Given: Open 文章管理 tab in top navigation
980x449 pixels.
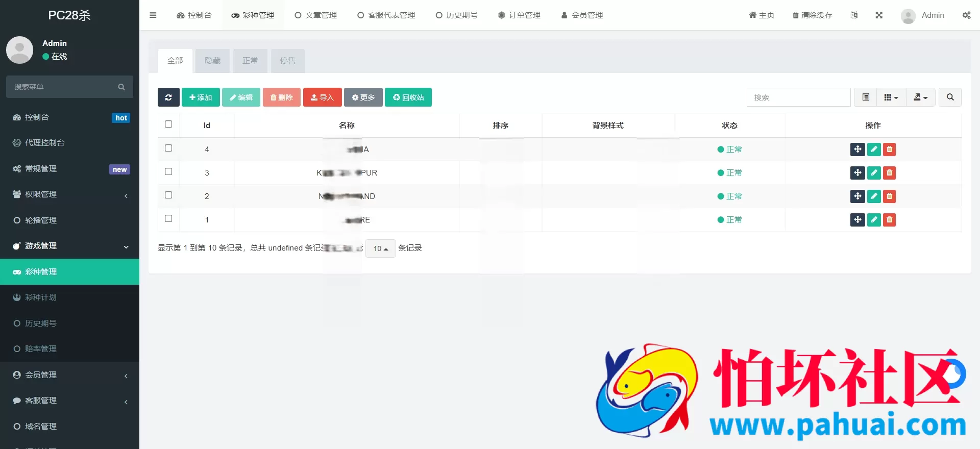Looking at the screenshot, I should (316, 15).
